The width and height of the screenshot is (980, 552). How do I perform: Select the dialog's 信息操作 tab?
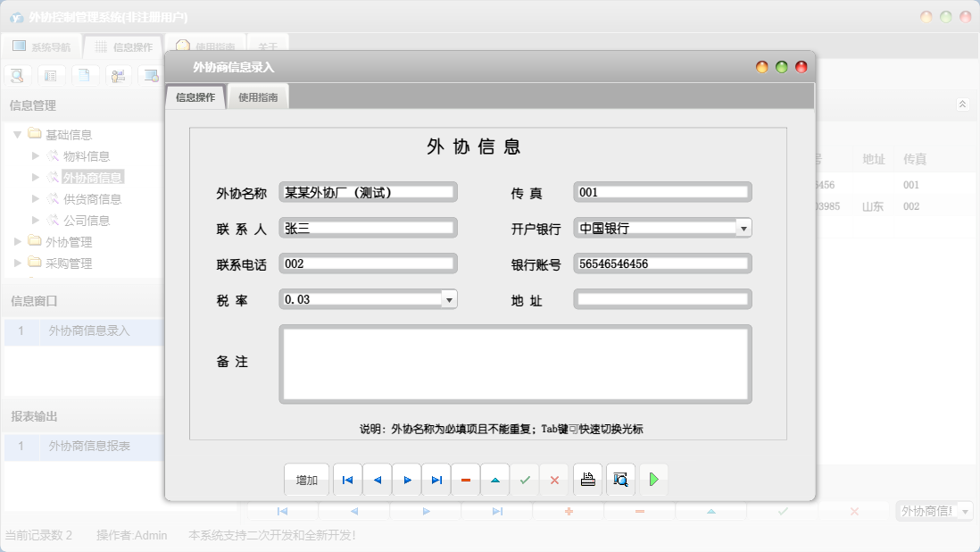[x=195, y=97]
